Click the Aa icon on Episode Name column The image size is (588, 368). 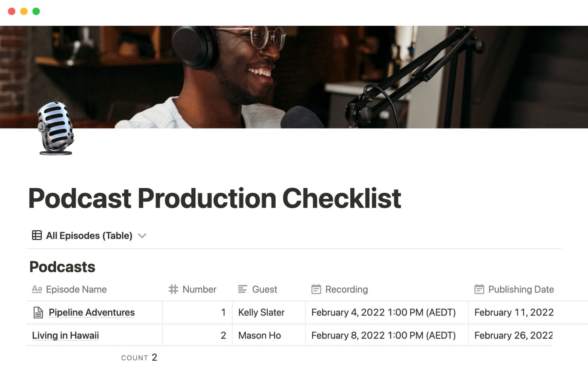tap(37, 289)
